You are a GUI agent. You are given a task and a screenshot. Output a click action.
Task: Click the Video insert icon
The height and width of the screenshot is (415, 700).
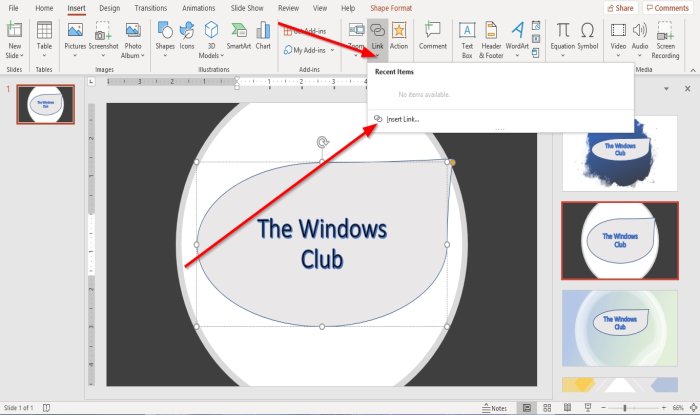tap(618, 30)
